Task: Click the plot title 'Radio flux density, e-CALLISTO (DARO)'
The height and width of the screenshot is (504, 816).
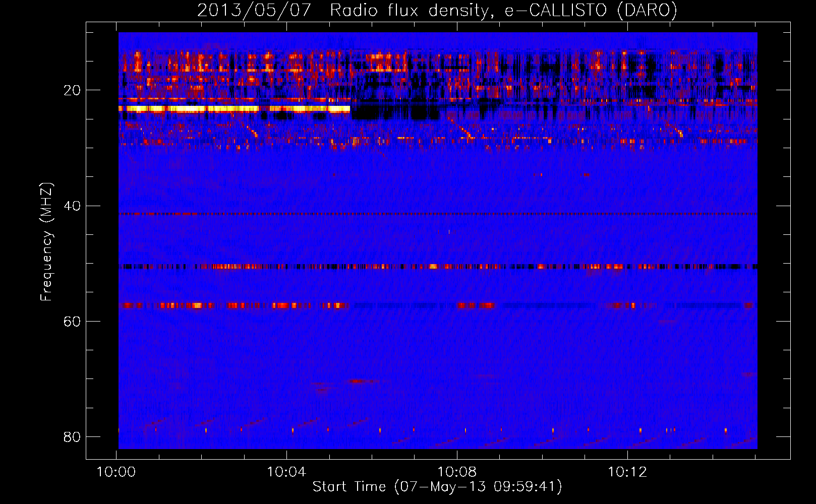Action: coord(503,10)
